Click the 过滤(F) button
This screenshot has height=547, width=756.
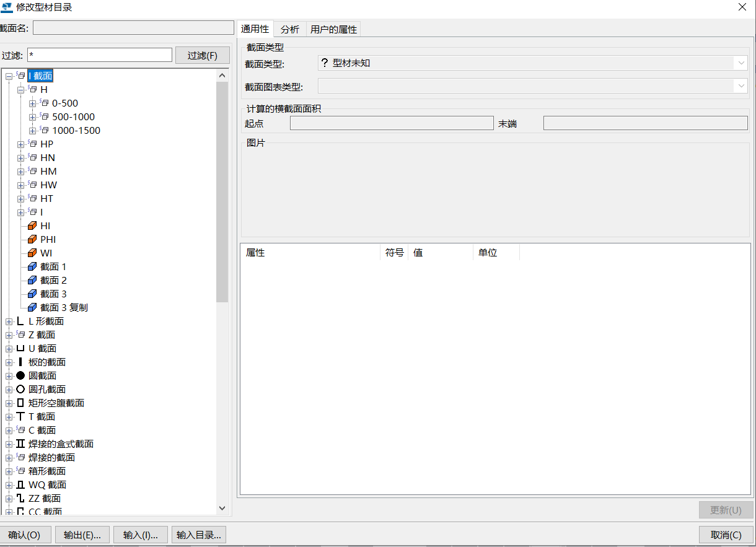203,55
